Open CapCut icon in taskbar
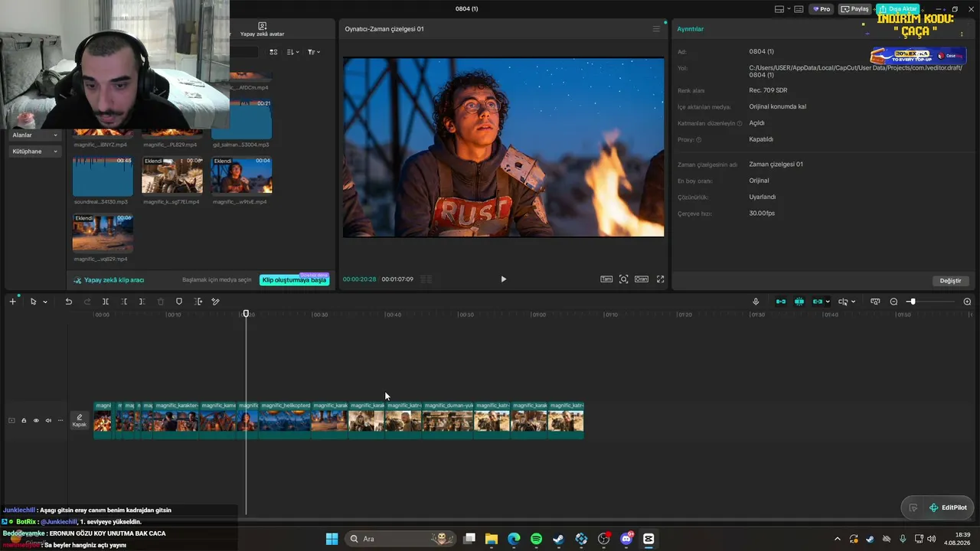980x551 pixels. pyautogui.click(x=648, y=539)
